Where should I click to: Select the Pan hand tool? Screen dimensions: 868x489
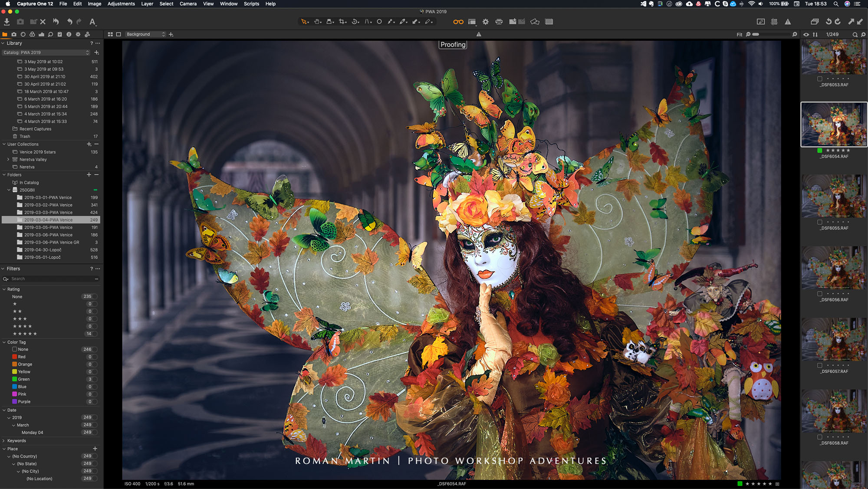[318, 21]
